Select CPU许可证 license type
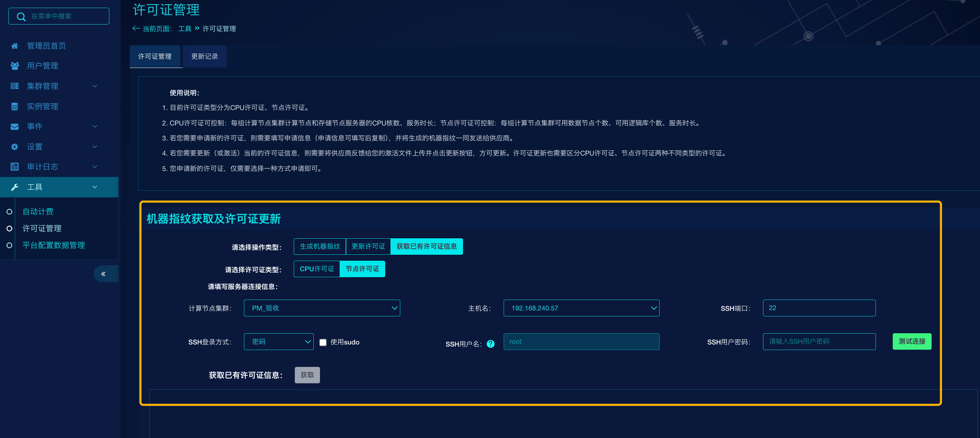The width and height of the screenshot is (980, 438). 317,269
